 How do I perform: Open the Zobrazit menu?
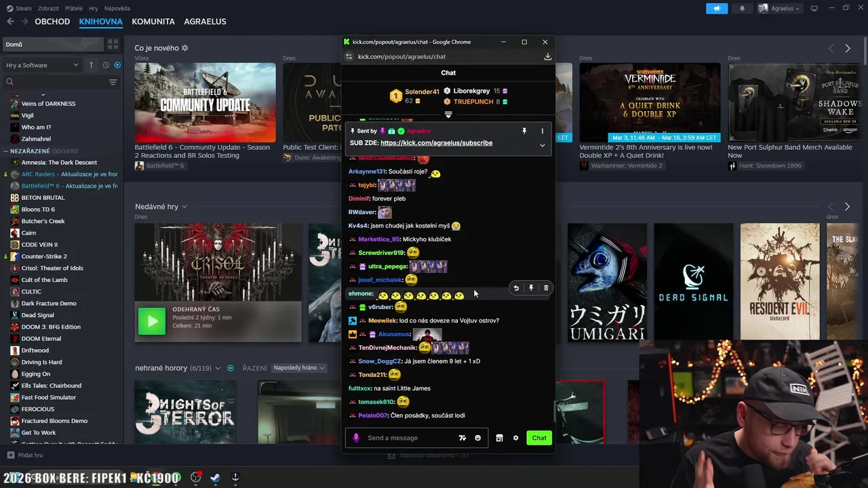47,8
